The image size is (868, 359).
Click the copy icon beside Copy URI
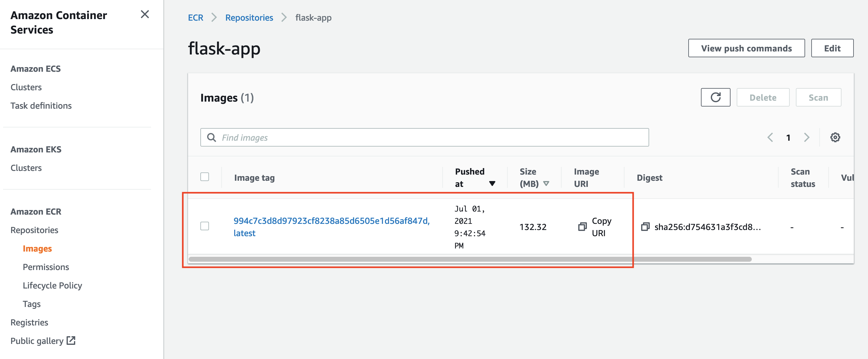(x=582, y=227)
